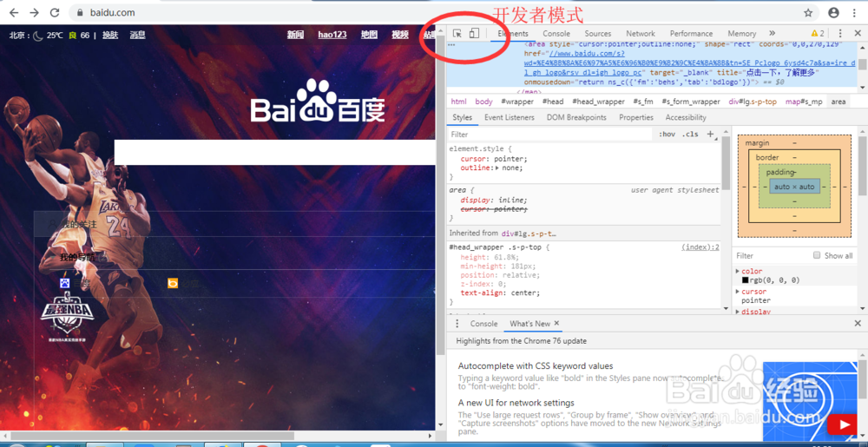Select the Elements tab
This screenshot has height=447, width=868.
[x=513, y=34]
